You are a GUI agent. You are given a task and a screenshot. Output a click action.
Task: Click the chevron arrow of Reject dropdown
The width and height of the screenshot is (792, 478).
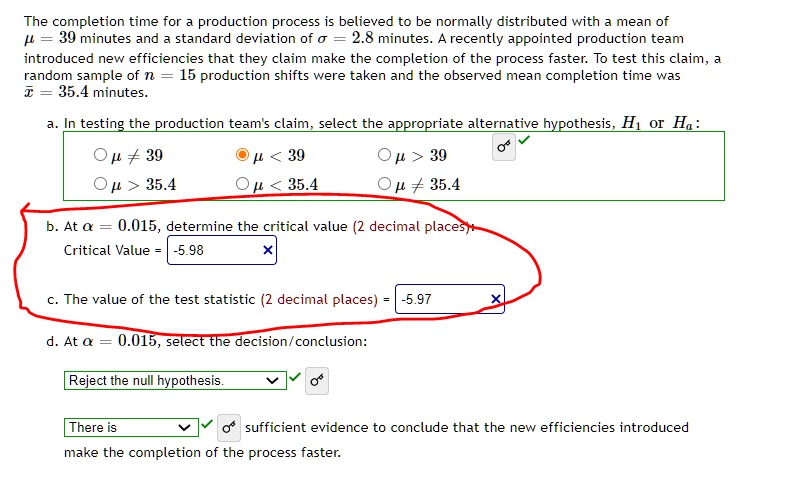coord(272,380)
